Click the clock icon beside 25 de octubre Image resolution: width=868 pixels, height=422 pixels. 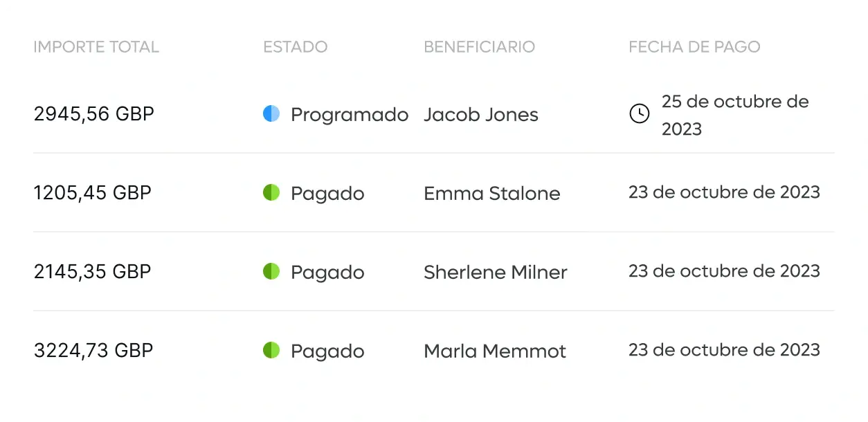point(639,114)
